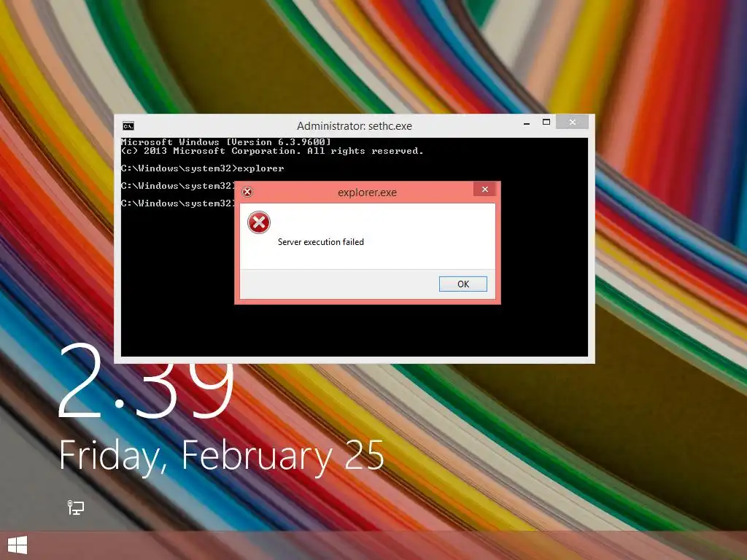Viewport: 747px width, 560px height.
Task: Minimize the Administrator: sethc.exe window
Action: (x=527, y=123)
